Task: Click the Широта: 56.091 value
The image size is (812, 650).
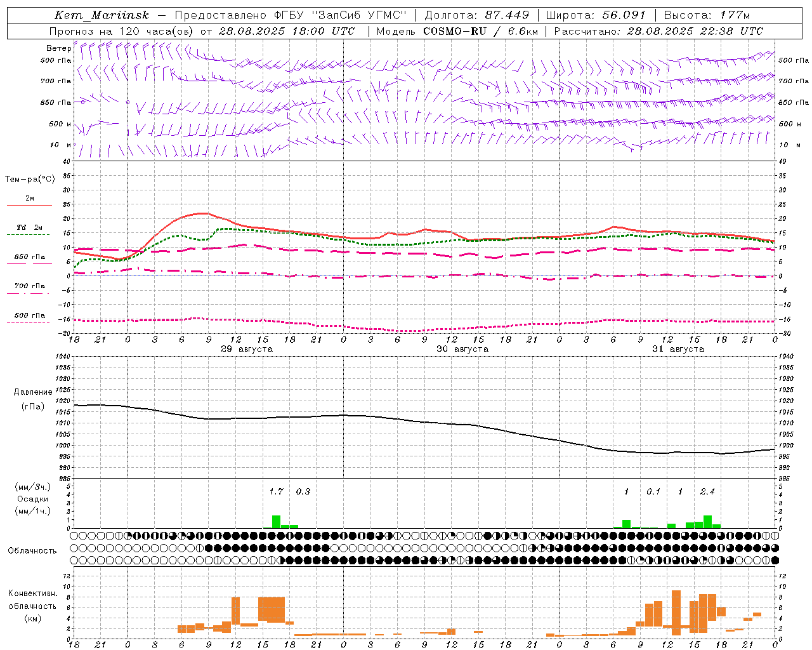Action: coord(596,15)
